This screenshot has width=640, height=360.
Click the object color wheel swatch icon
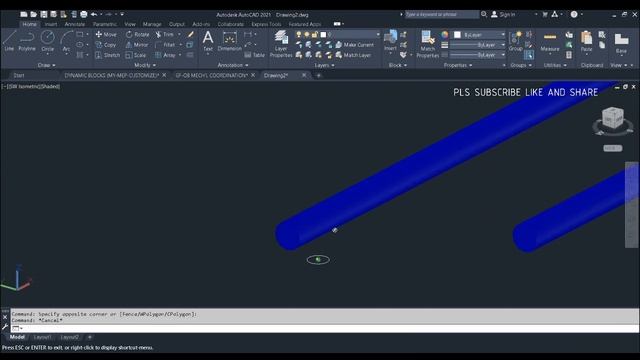[x=444, y=35]
